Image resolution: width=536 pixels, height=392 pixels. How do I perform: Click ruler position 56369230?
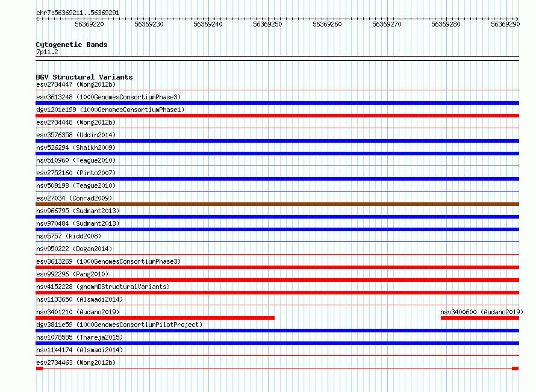[x=149, y=24]
